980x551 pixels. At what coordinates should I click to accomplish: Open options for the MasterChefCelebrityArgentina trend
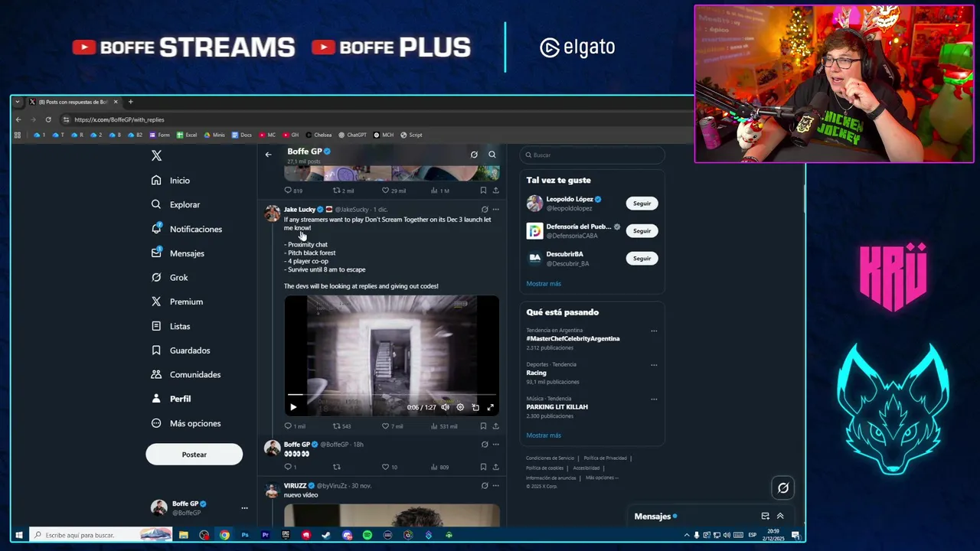point(654,331)
